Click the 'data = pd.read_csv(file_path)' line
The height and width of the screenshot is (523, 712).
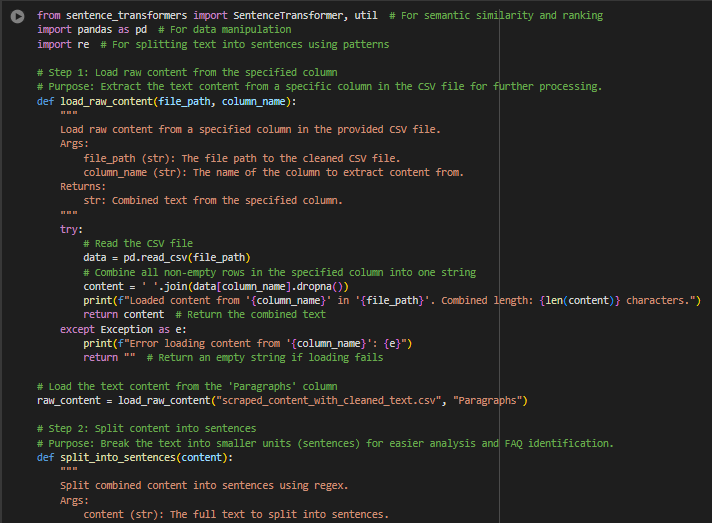[167, 257]
